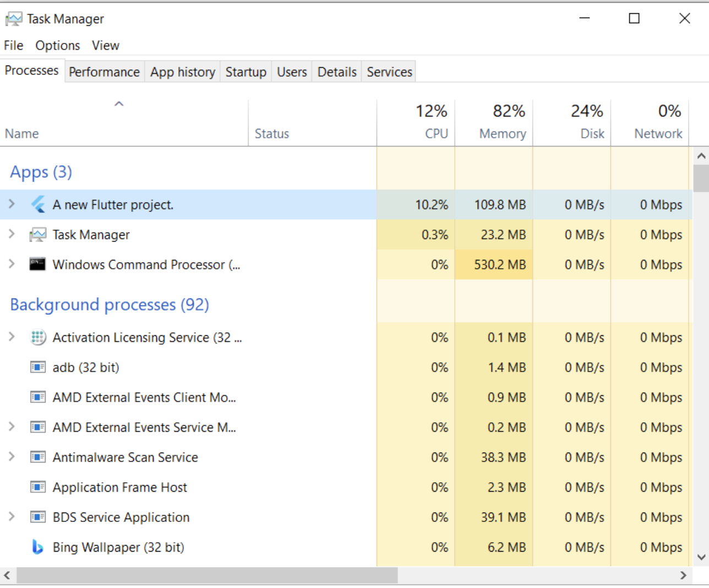Click the adb process icon
Screen dimensions: 709x588
[x=38, y=367]
